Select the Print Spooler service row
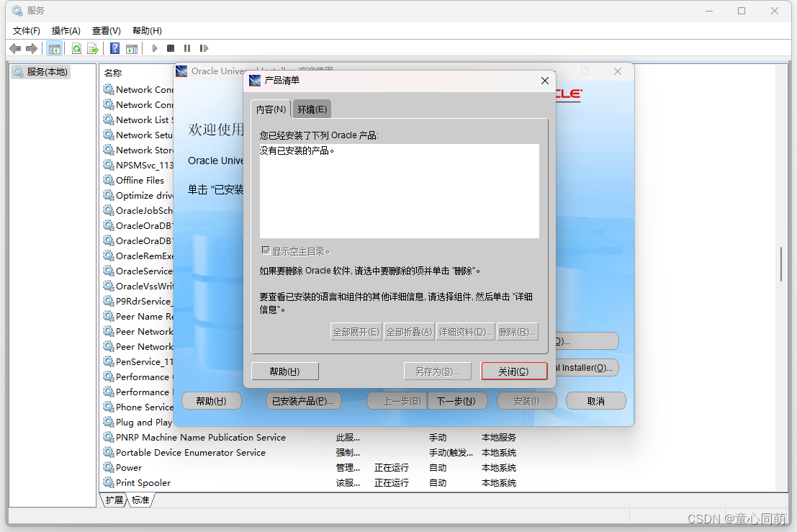797x532 pixels. (143, 483)
